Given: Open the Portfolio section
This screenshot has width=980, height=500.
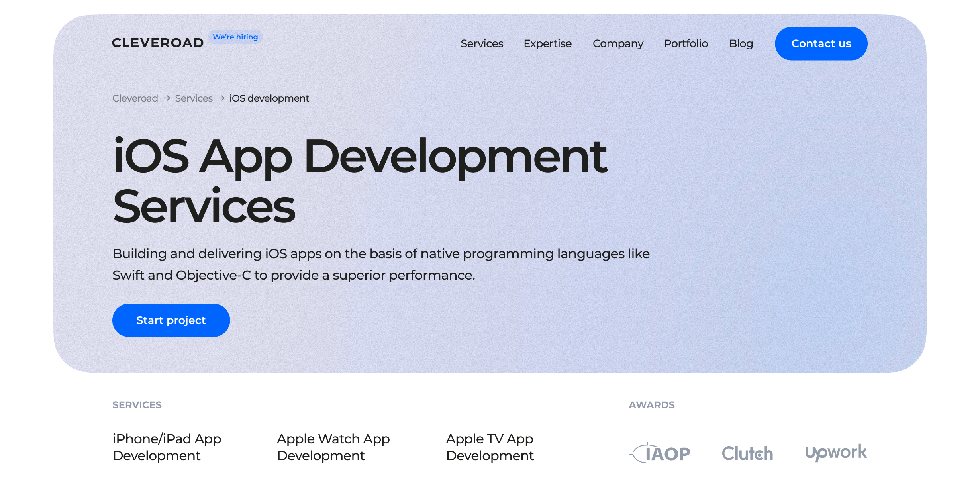Looking at the screenshot, I should [686, 44].
